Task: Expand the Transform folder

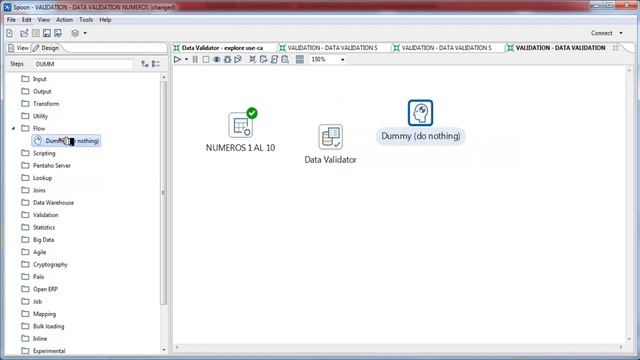Action: tap(40, 104)
